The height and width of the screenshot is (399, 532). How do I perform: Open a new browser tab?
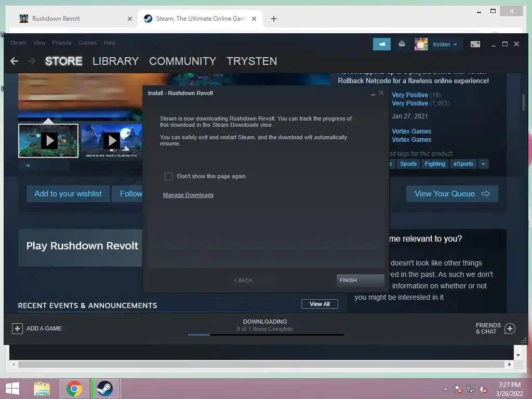(274, 19)
